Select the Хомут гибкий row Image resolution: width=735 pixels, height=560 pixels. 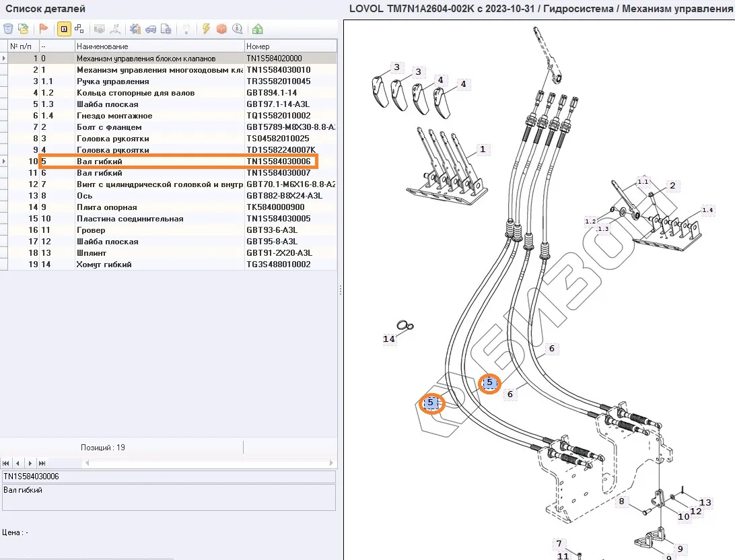(104, 265)
